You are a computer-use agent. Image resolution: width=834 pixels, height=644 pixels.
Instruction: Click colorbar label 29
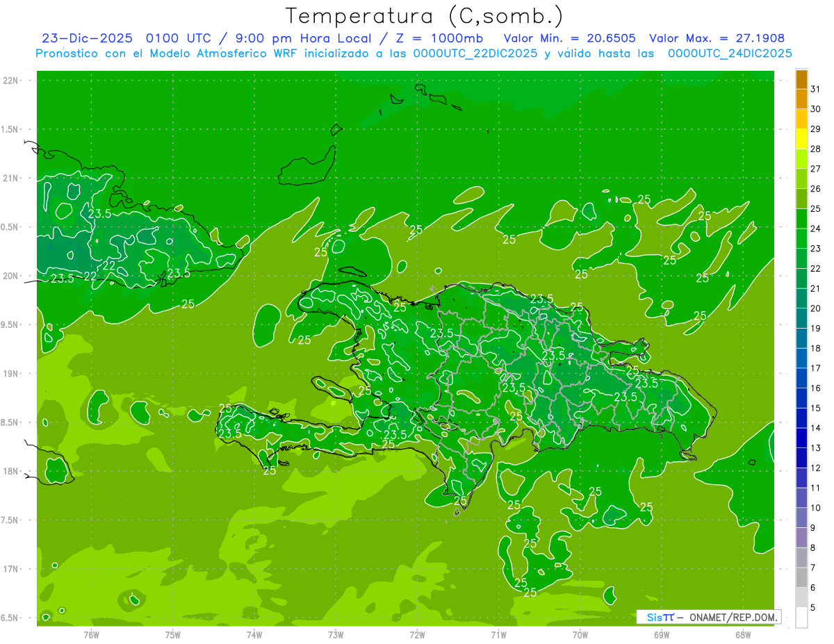click(815, 129)
